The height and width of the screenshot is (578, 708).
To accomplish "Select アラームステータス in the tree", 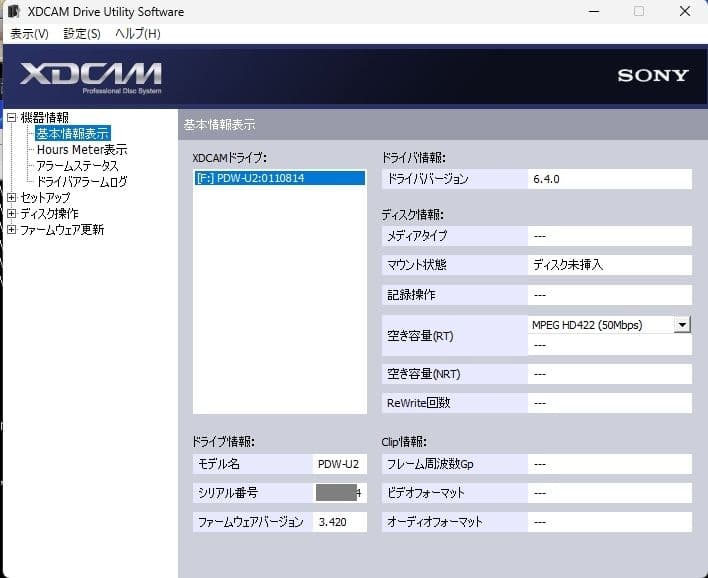I will tap(77, 166).
